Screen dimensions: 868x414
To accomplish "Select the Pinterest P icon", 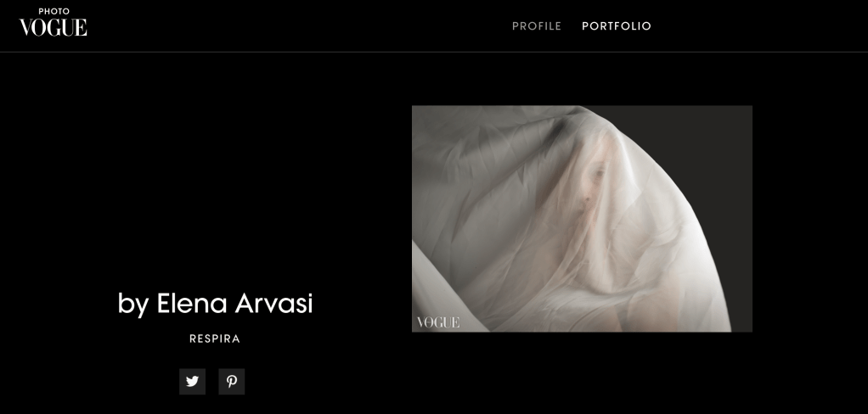I will [x=231, y=382].
